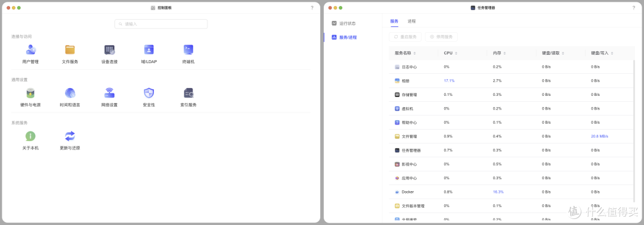
Task: Open 网络设置 router icon
Action: click(x=109, y=93)
